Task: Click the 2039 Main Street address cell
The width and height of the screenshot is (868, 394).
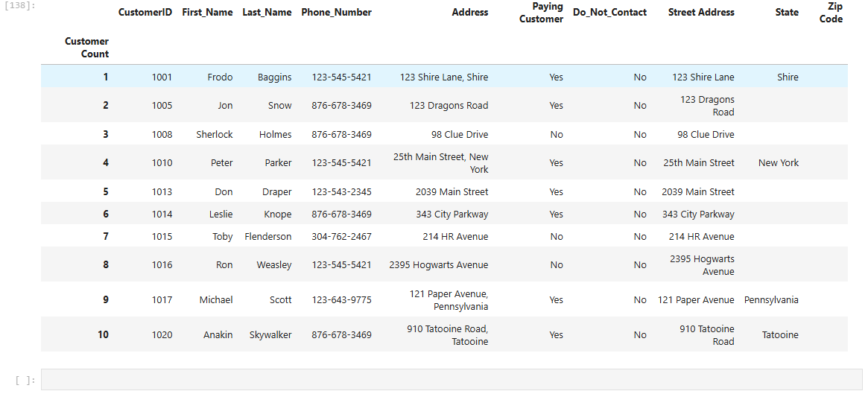Action: tap(452, 192)
